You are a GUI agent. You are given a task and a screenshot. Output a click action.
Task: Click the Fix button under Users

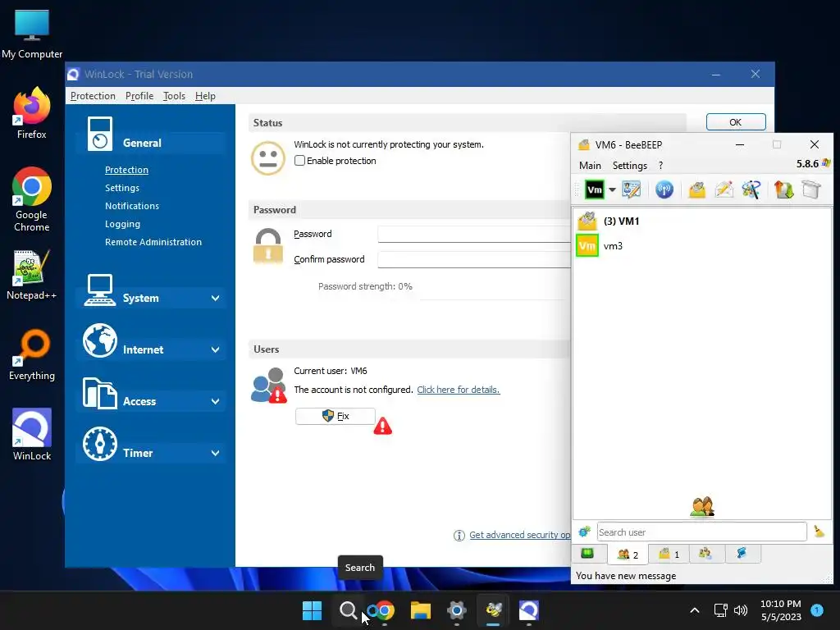[336, 416]
